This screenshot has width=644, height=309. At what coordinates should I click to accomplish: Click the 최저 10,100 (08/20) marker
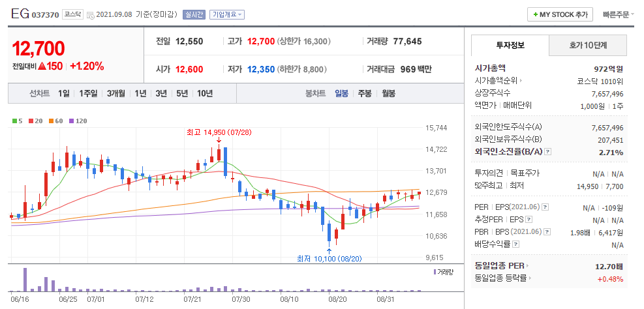329,259
